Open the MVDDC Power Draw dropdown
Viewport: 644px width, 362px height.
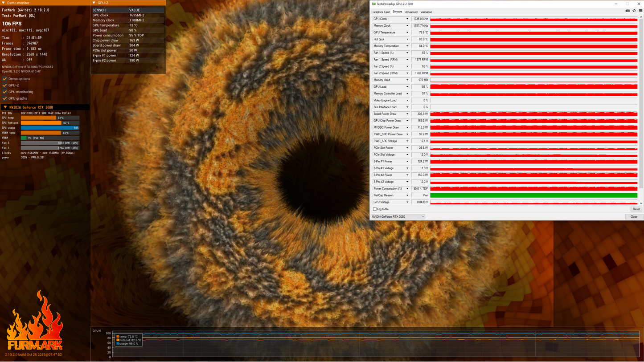[407, 128]
